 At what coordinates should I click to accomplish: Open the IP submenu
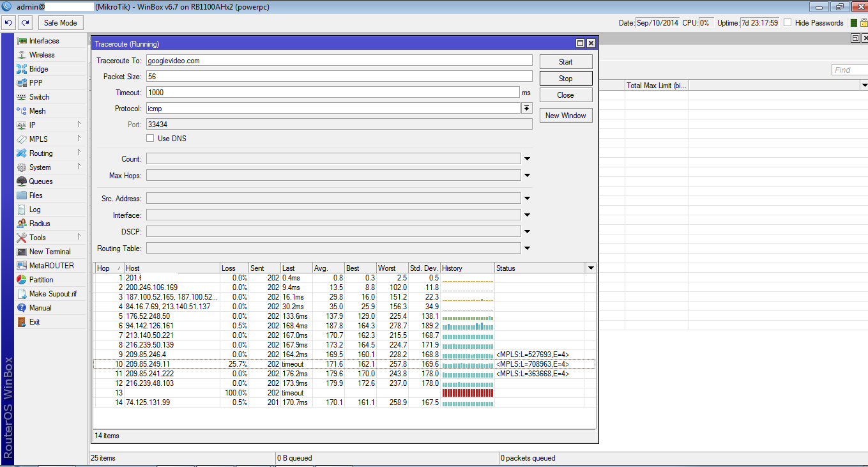pyautogui.click(x=33, y=125)
